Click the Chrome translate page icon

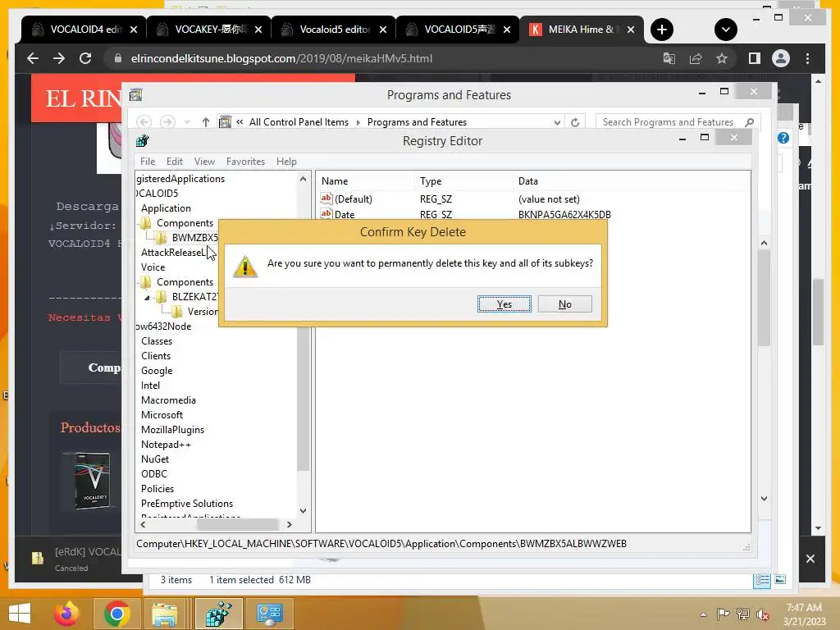pos(669,58)
